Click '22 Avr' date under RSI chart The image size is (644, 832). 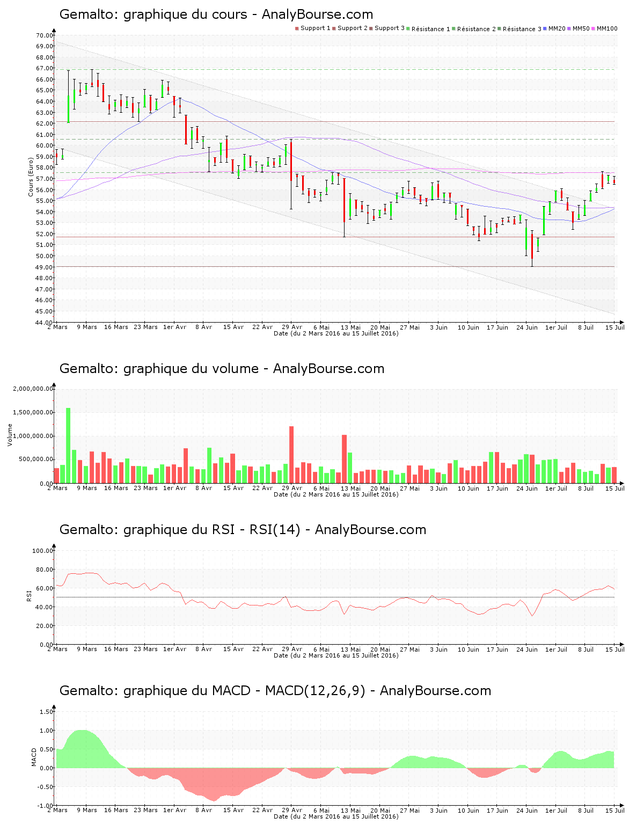(262, 649)
